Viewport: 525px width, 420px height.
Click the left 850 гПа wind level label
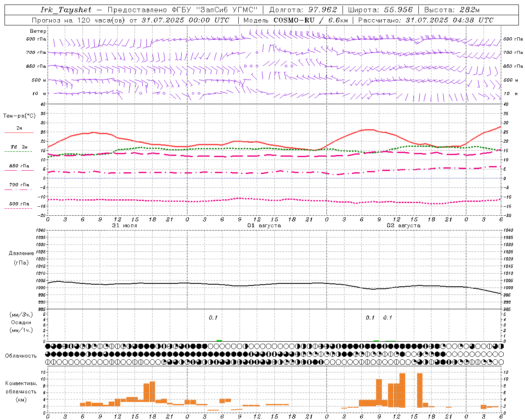click(x=36, y=66)
